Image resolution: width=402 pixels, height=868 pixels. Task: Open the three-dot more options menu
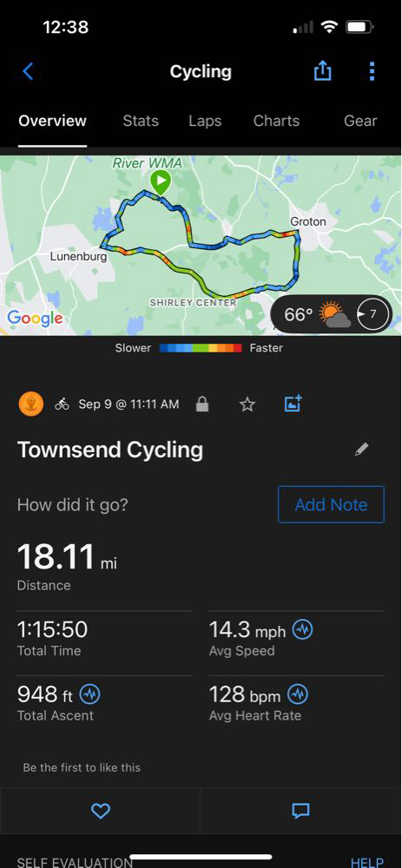pyautogui.click(x=372, y=71)
